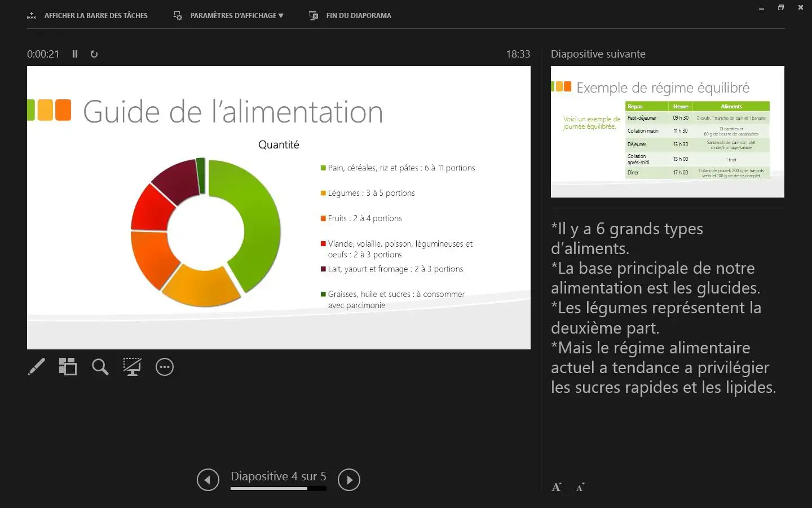812x508 pixels.
Task: Black out the slideshow screen
Action: coord(132,367)
